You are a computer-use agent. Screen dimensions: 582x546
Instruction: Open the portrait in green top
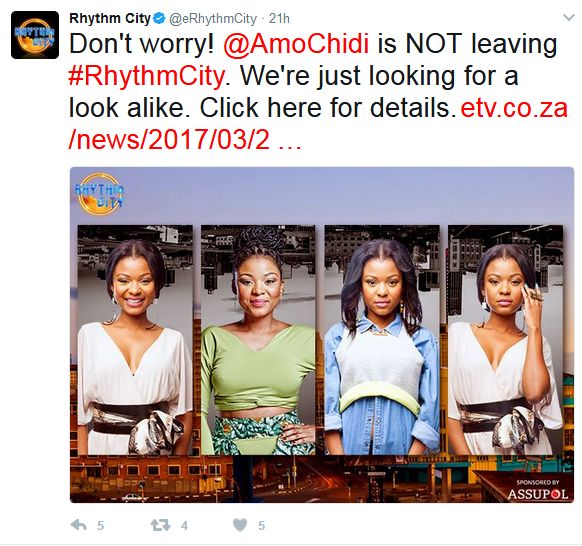coord(258,340)
